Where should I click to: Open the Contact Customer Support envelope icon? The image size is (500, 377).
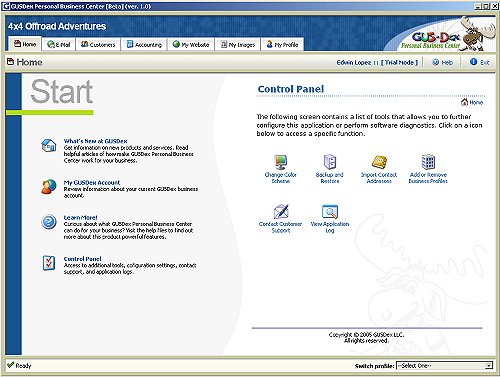281,211
